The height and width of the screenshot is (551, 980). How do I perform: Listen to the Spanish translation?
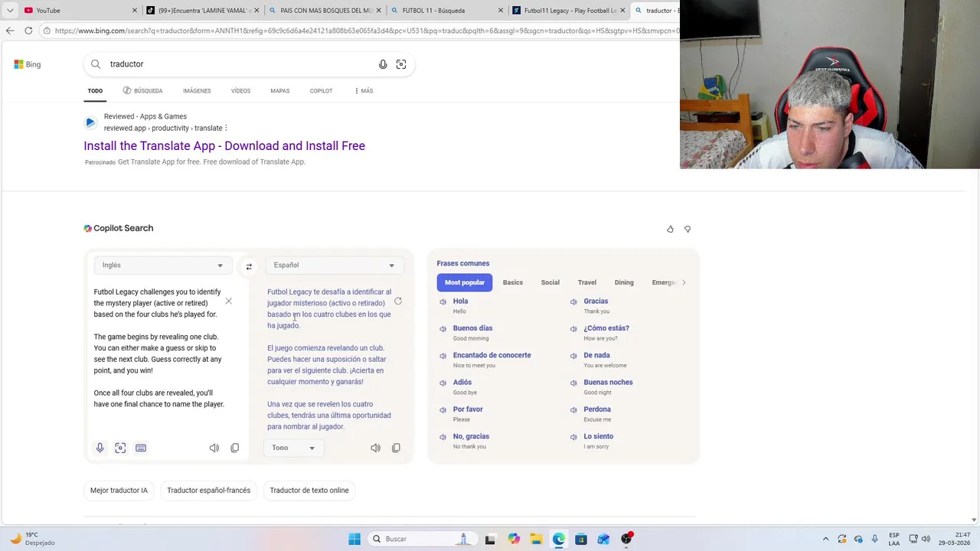click(375, 448)
